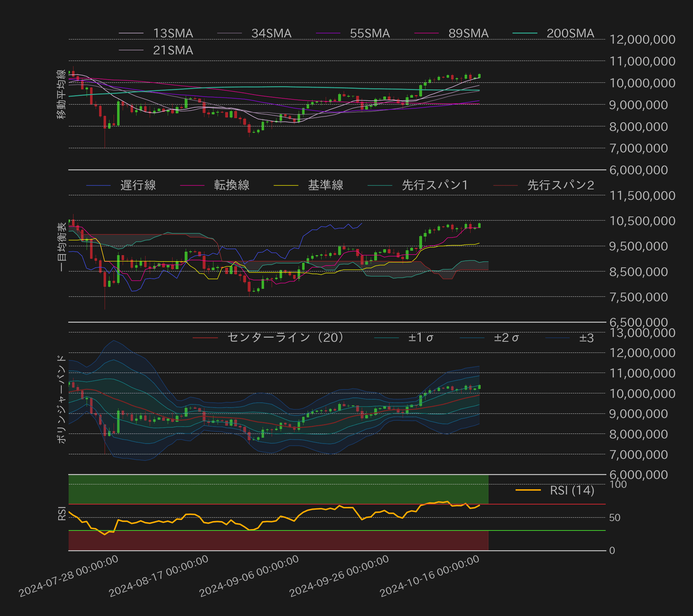Toggle the 13SMA legend entry
The width and height of the screenshot is (693, 616).
coord(130,34)
